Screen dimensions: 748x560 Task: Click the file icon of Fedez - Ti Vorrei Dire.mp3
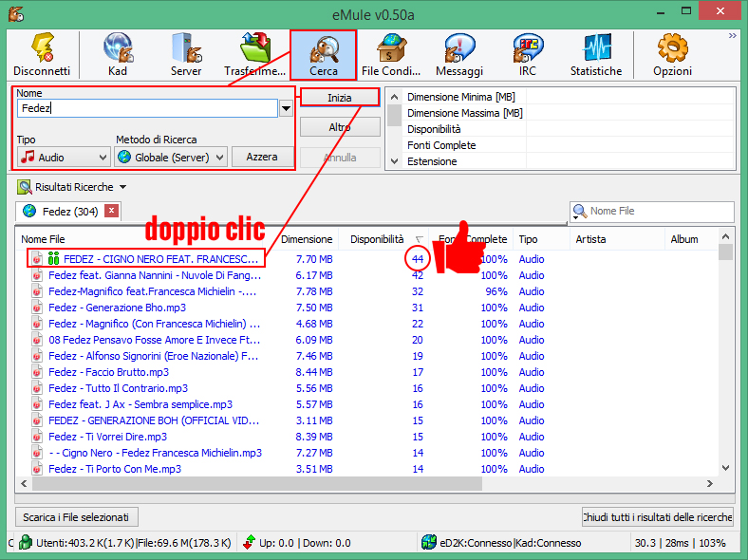point(37,437)
